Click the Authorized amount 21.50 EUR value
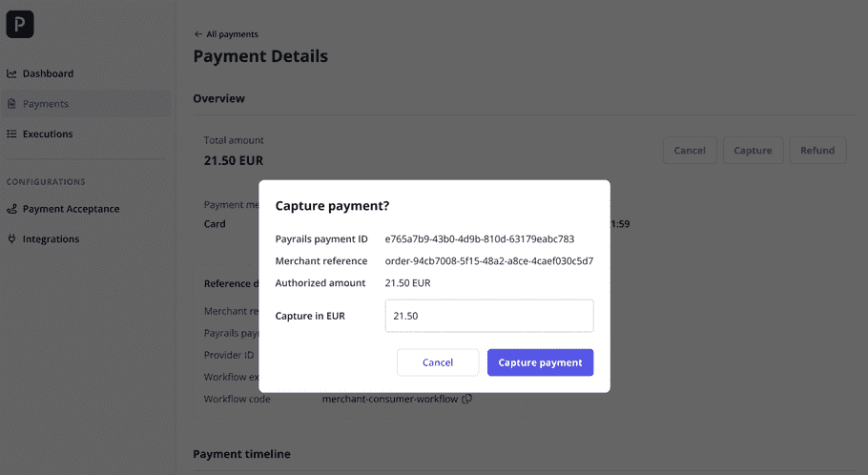 407,283
